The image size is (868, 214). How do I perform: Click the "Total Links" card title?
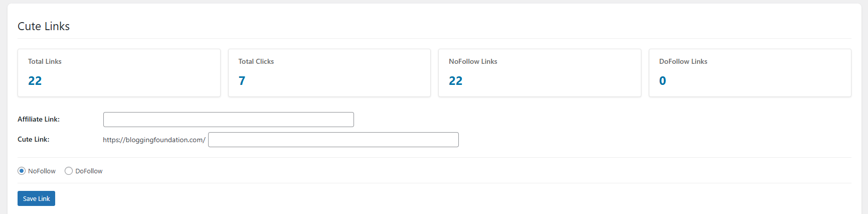[x=45, y=61]
